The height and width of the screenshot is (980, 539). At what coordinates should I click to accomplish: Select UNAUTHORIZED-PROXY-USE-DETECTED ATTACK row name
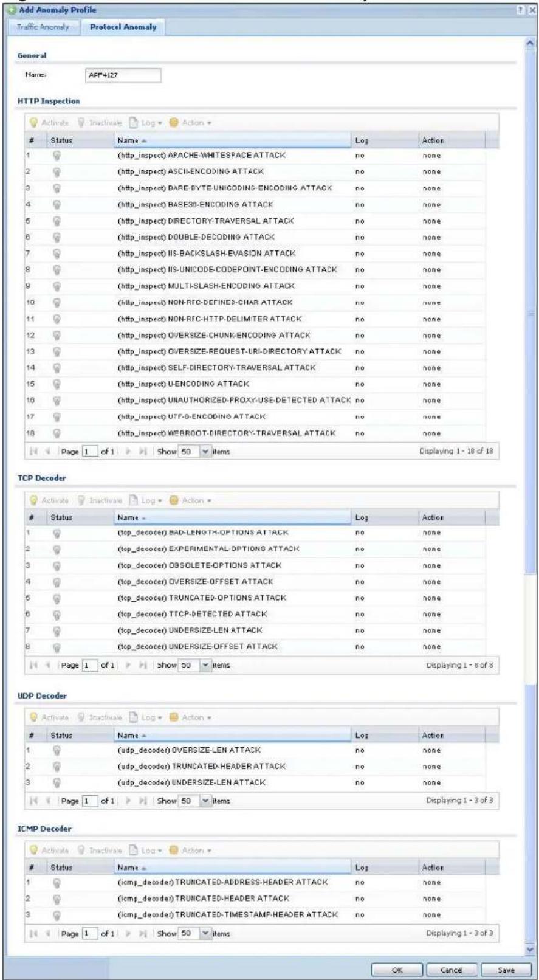pyautogui.click(x=234, y=401)
